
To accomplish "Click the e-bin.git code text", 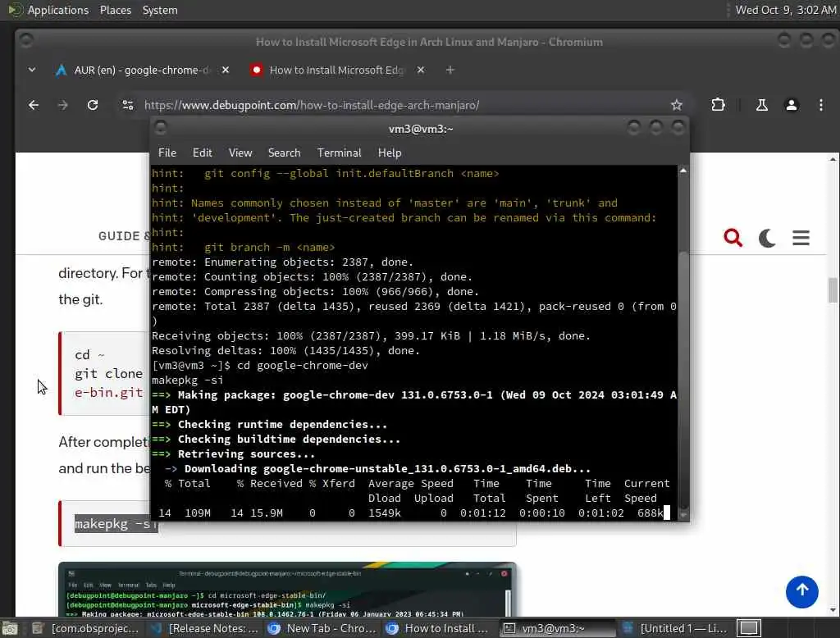I will 109,393.
